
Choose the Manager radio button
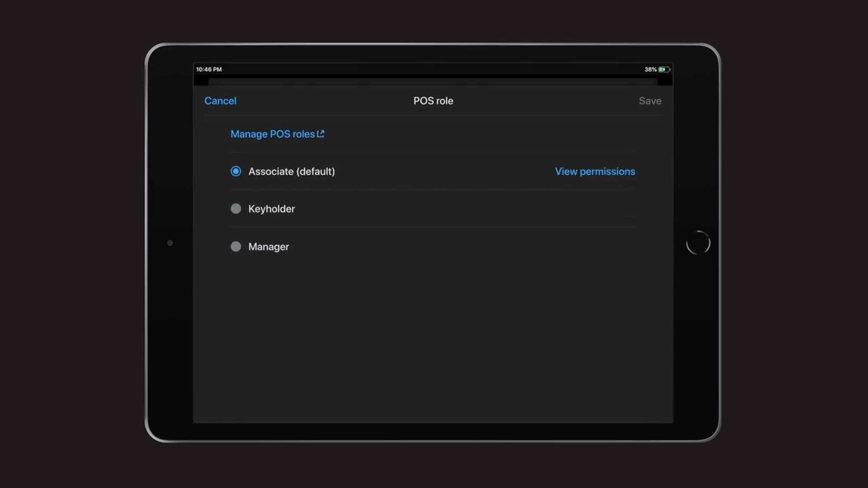236,246
